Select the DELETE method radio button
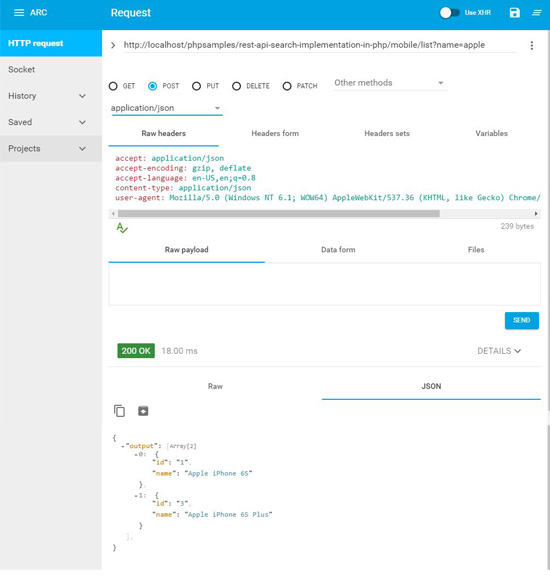Screen dimensions: 550x577 point(237,86)
